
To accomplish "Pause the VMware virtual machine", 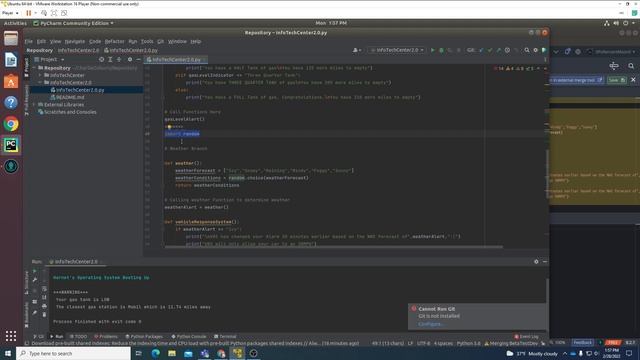I will click(29, 13).
